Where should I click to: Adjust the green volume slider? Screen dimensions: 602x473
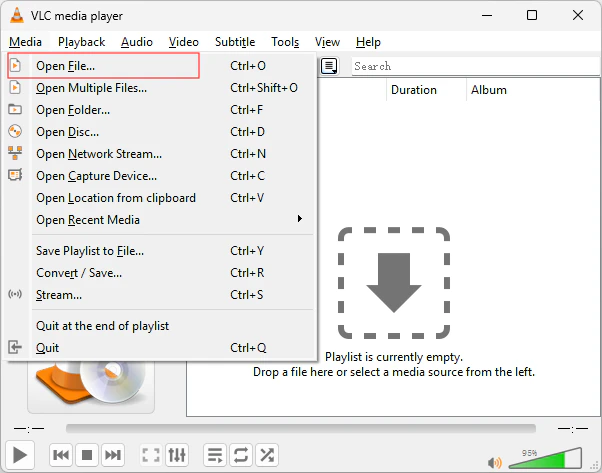click(x=545, y=458)
